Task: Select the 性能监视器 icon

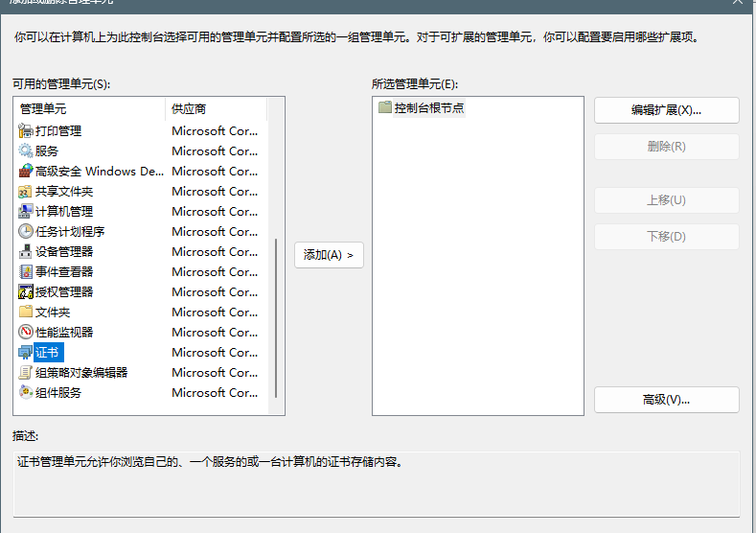Action: pos(26,333)
